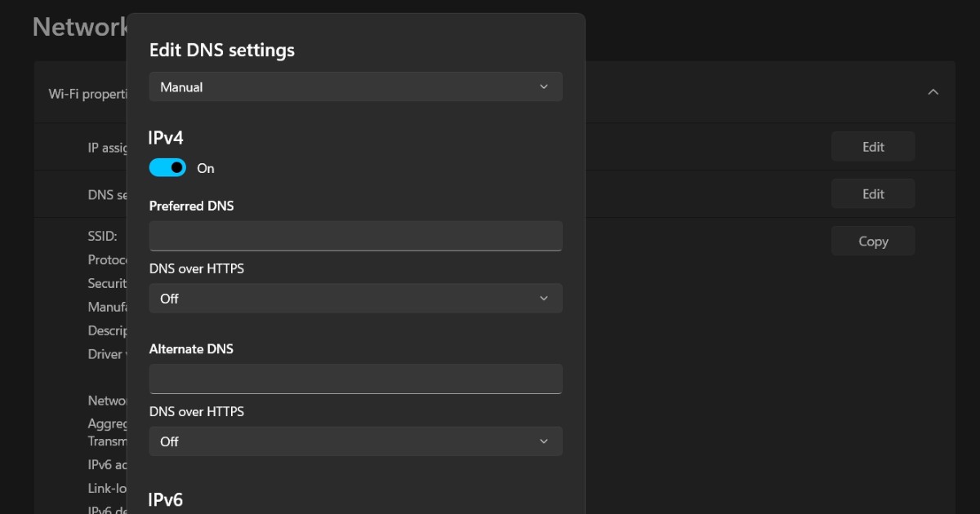The image size is (980, 514).
Task: Click the chevron on Alternate DNS over HTTPS dropdown
Action: pyautogui.click(x=543, y=441)
